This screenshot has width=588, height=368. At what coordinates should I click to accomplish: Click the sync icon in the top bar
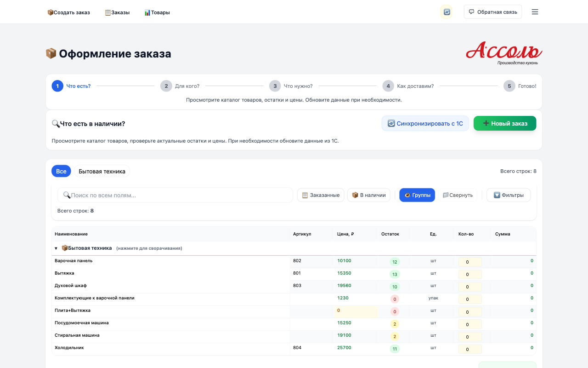[x=447, y=12]
